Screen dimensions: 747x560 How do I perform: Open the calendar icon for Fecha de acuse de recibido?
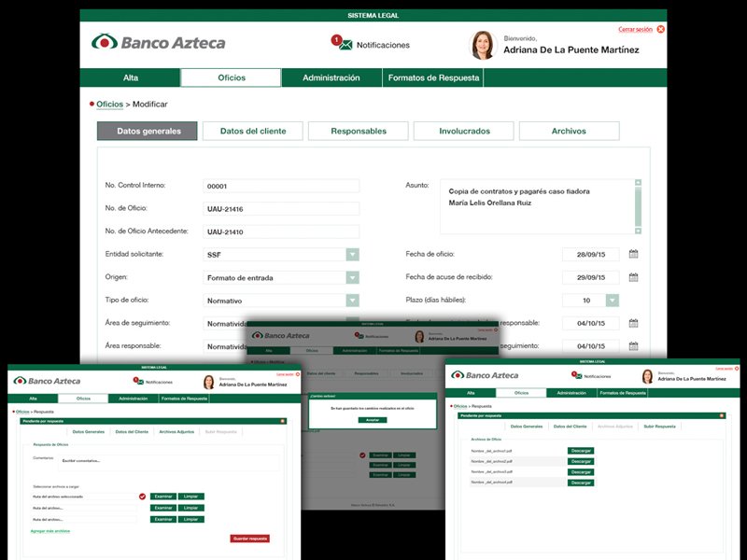[x=633, y=277]
